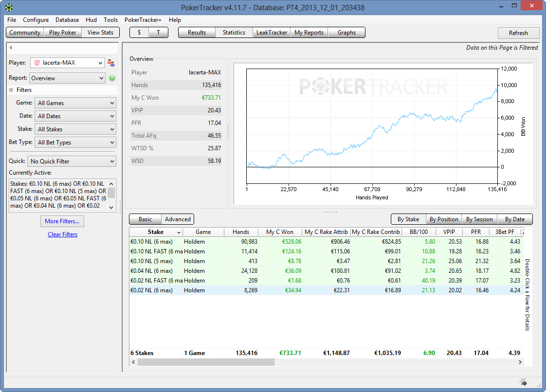Open the Player dropdown lacerta-MAX

click(x=67, y=63)
